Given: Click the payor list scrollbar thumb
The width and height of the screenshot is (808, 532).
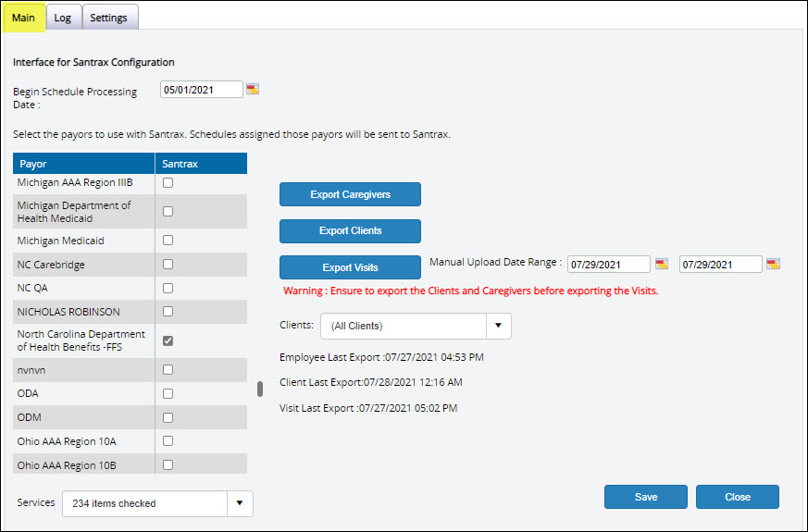Looking at the screenshot, I should (x=260, y=389).
